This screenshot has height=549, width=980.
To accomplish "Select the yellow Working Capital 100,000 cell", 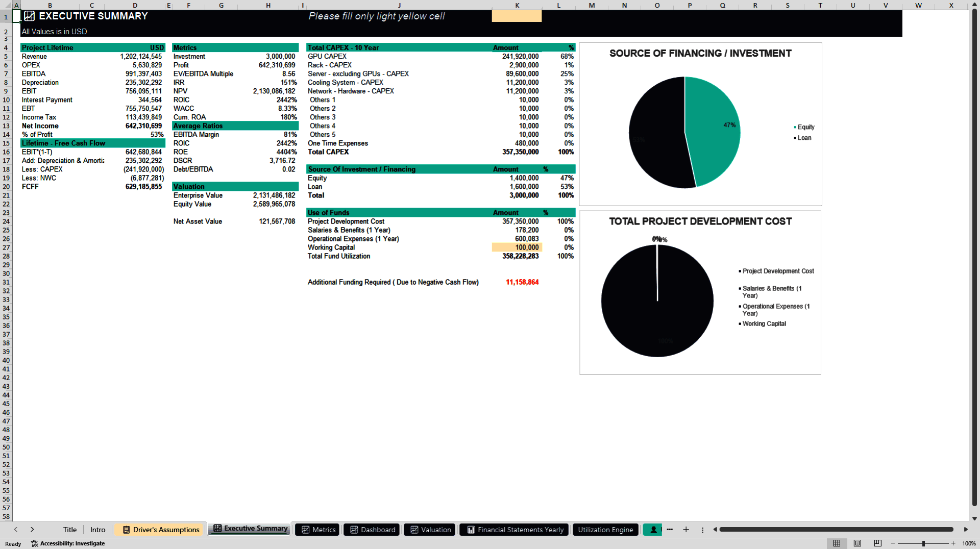I will coord(517,247).
